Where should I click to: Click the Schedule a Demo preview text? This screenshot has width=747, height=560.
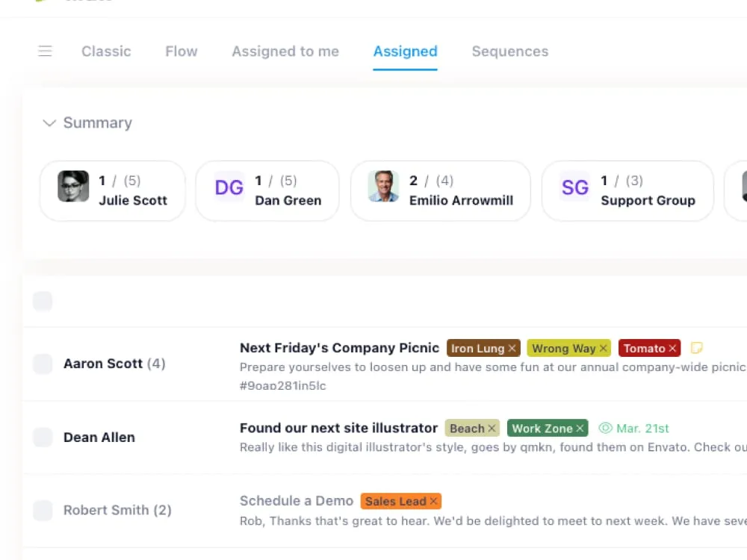(x=493, y=520)
